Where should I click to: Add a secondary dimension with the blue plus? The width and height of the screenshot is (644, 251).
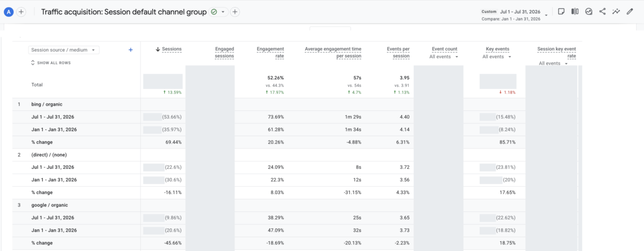pyautogui.click(x=130, y=50)
